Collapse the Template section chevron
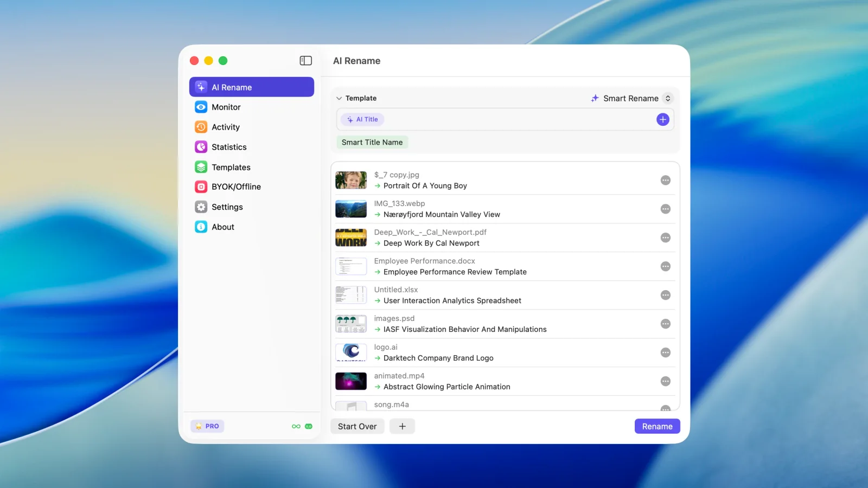Viewport: 868px width, 488px height. pos(339,98)
